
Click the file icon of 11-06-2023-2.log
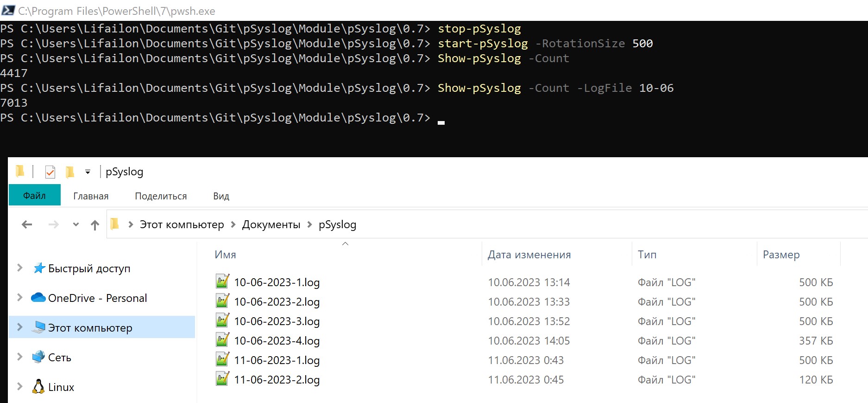click(x=222, y=378)
